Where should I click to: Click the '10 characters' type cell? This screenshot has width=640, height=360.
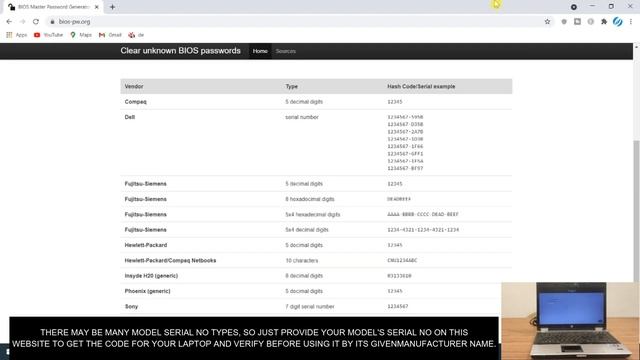(302, 260)
